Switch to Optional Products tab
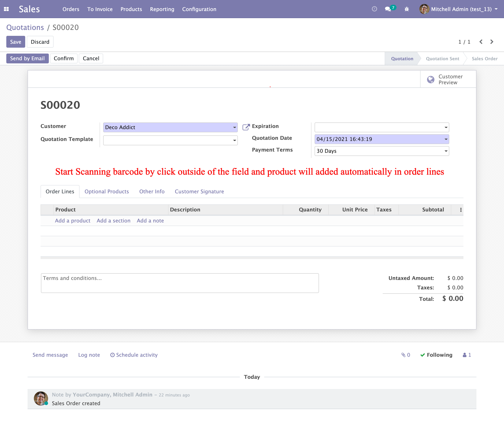 pyautogui.click(x=107, y=191)
